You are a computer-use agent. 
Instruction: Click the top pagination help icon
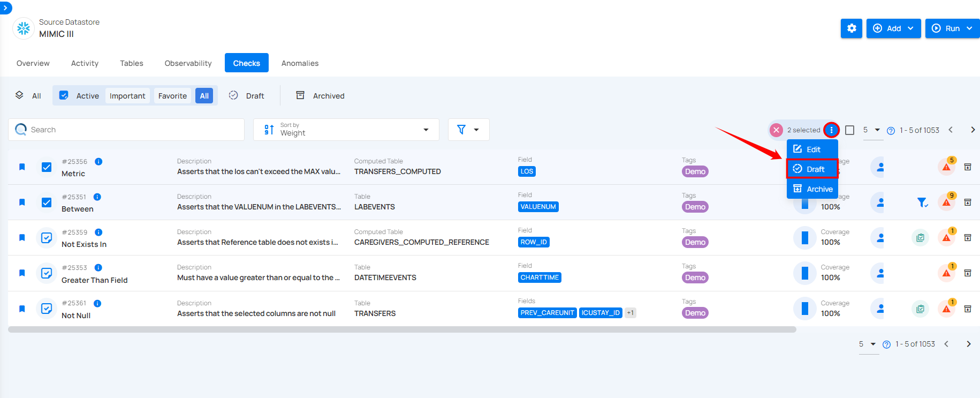[x=891, y=131]
